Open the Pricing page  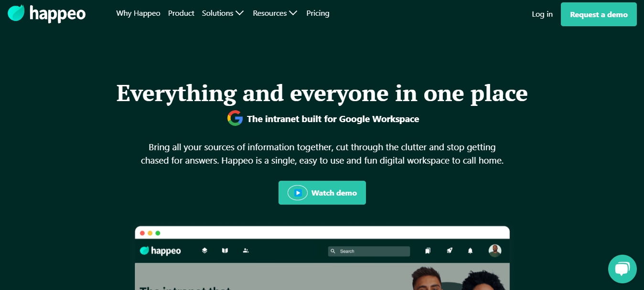click(318, 13)
